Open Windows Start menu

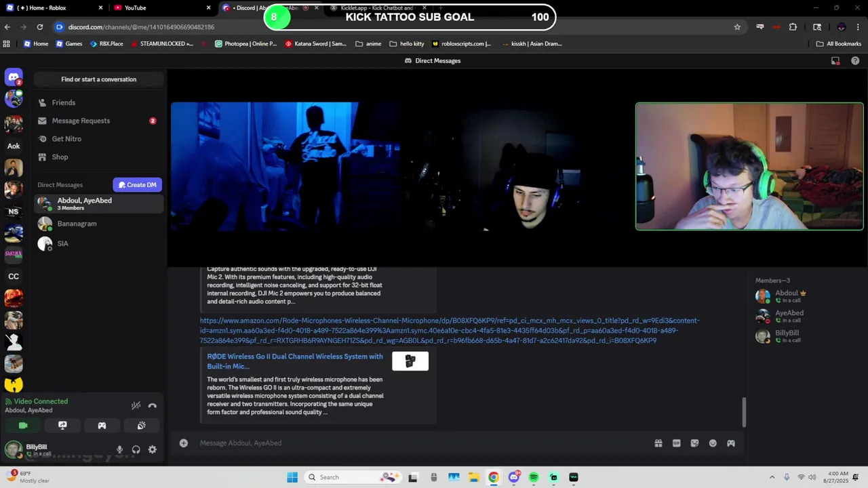tap(292, 477)
